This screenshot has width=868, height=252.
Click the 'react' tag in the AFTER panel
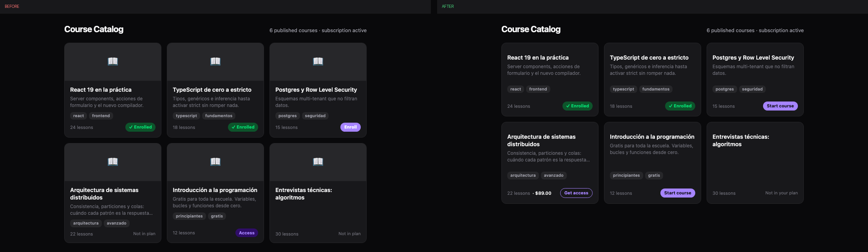515,89
